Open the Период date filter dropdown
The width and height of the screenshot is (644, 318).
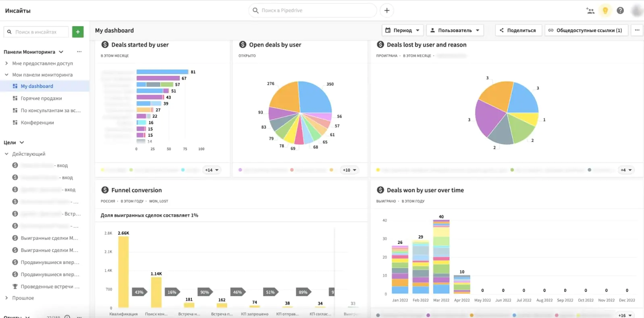[x=403, y=30]
